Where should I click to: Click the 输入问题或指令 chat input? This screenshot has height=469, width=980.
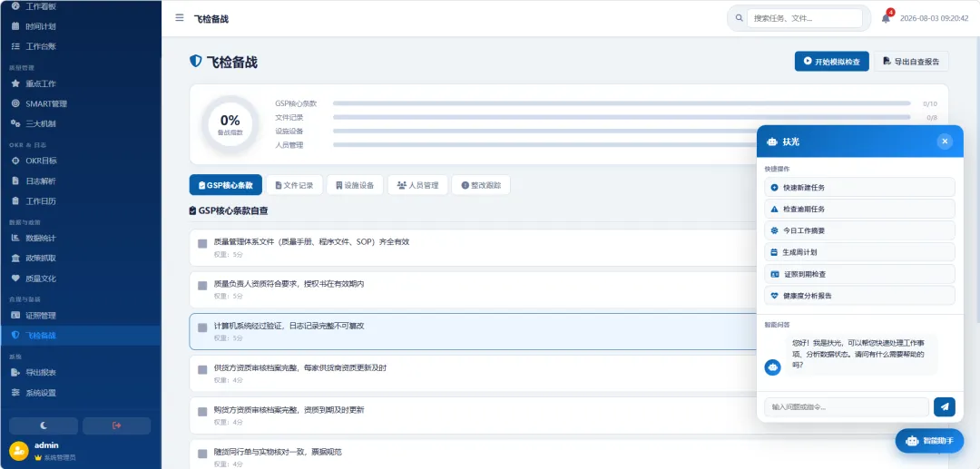847,406
